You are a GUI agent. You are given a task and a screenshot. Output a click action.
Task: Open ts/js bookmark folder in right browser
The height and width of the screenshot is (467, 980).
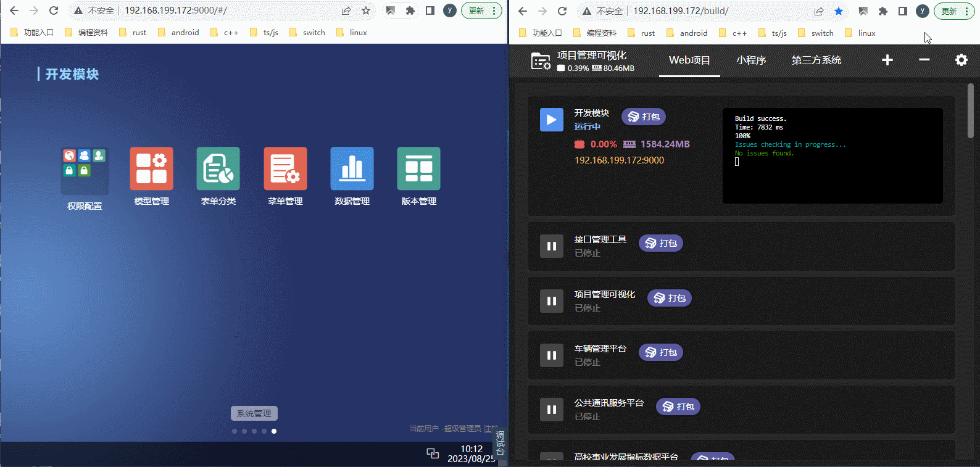[x=773, y=33]
